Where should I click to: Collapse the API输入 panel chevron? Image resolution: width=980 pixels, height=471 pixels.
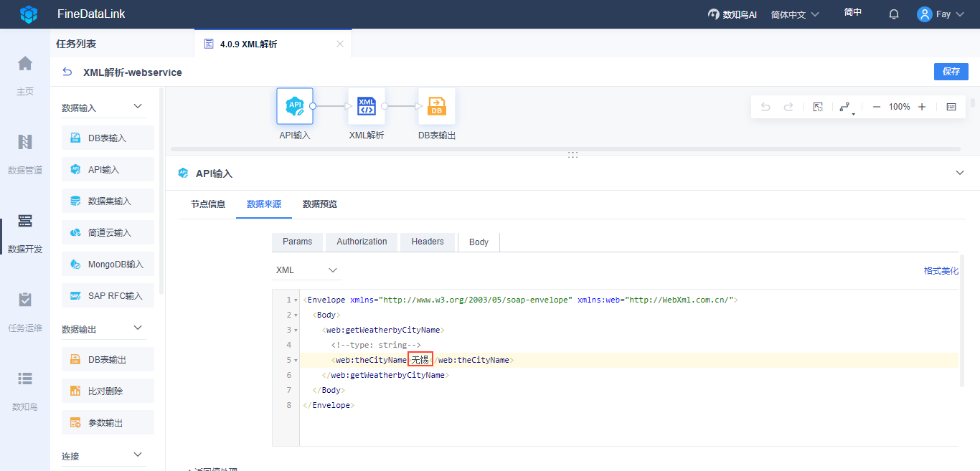[x=960, y=173]
